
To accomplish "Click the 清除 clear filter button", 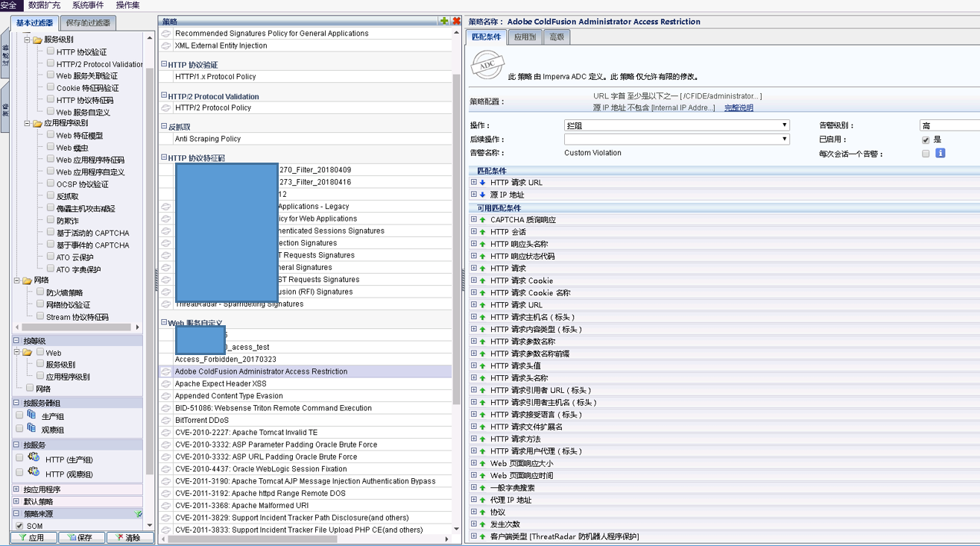I will point(130,537).
